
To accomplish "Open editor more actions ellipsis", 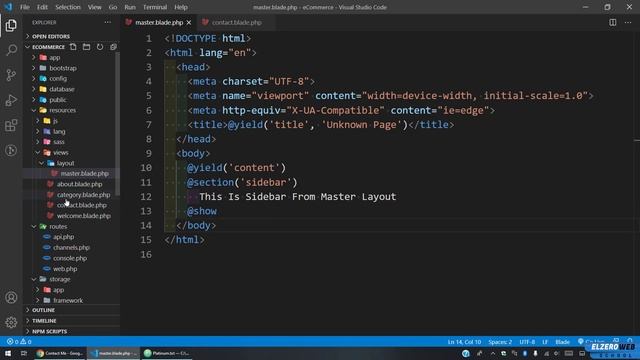I will coord(628,22).
